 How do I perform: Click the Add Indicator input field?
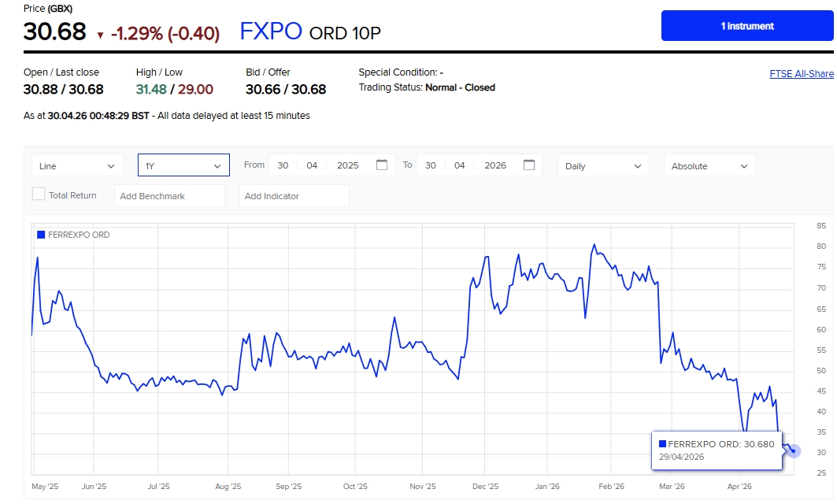[x=294, y=196]
